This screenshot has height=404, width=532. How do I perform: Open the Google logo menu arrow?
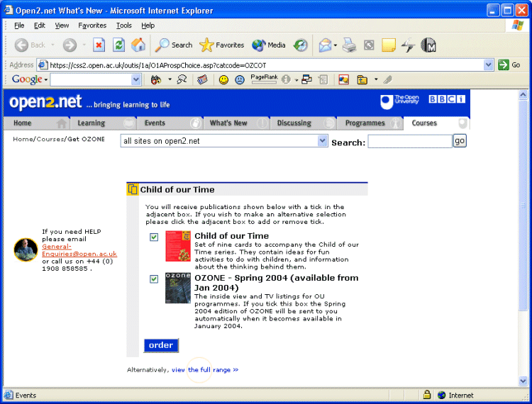pyautogui.click(x=46, y=80)
